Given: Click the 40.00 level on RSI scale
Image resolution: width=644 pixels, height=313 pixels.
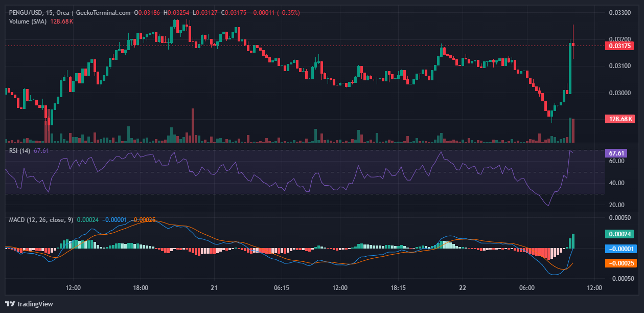Looking at the screenshot, I should pyautogui.click(x=616, y=183).
